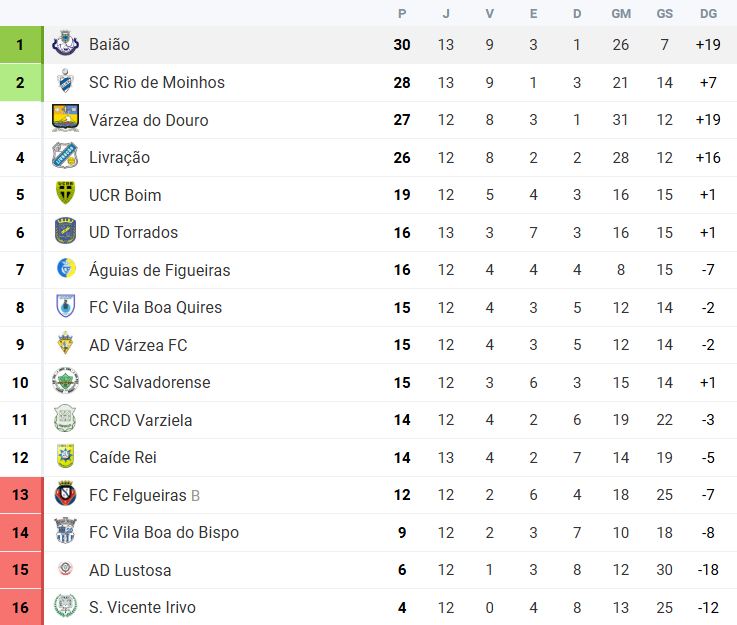Click the Várzea do Douro team logo

[65, 120]
